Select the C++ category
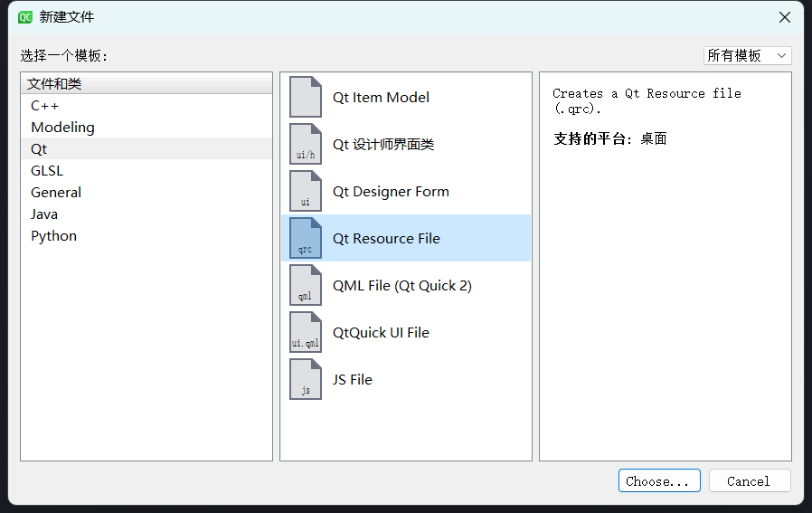 pos(146,105)
